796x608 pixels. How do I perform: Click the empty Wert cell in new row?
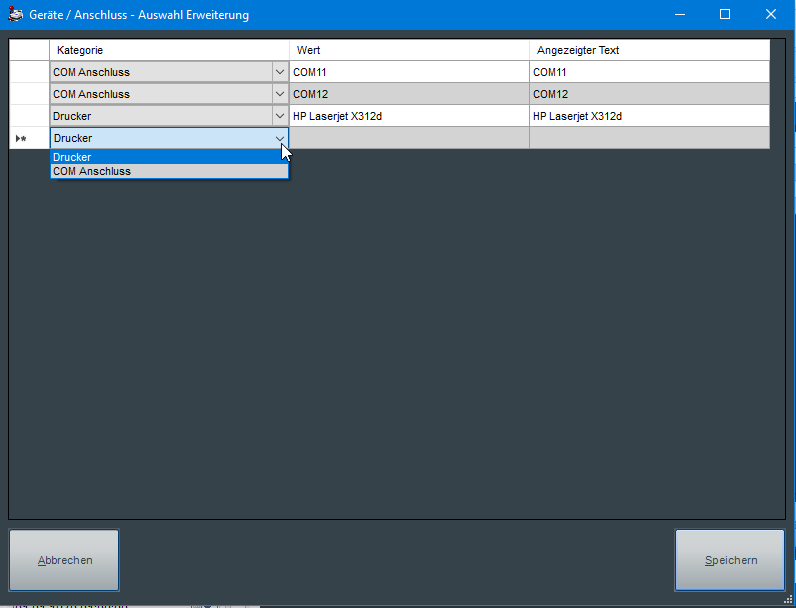[x=408, y=138]
